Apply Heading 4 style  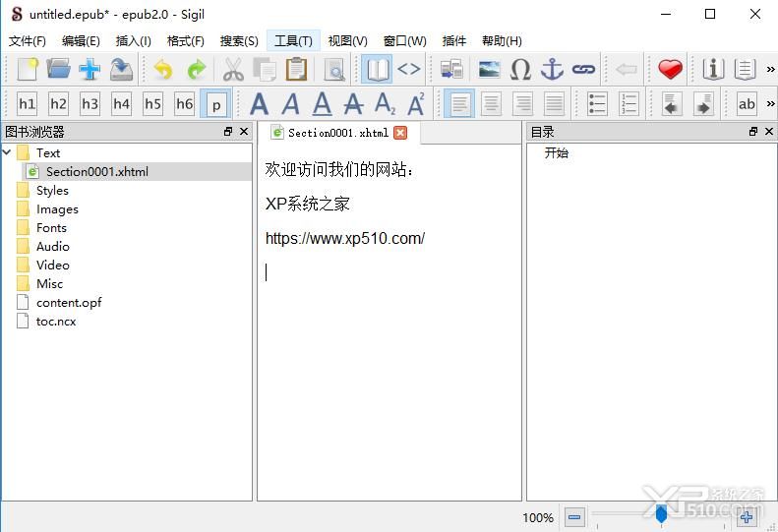(121, 103)
